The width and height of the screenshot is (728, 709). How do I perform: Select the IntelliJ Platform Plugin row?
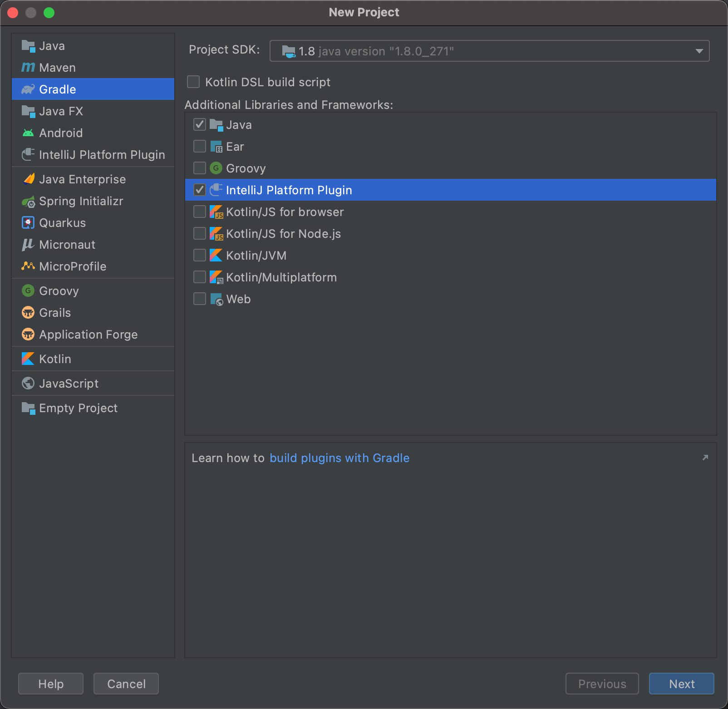[x=290, y=190]
